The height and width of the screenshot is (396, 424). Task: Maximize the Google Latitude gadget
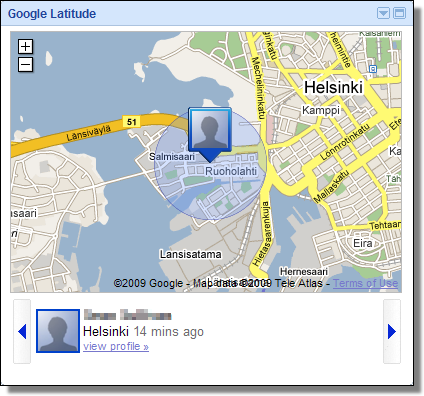pos(400,13)
